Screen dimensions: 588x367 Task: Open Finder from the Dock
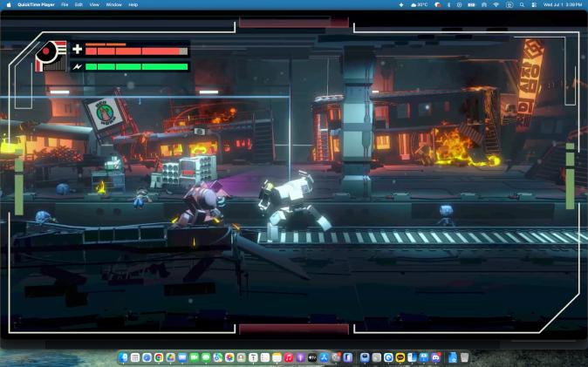[123, 357]
